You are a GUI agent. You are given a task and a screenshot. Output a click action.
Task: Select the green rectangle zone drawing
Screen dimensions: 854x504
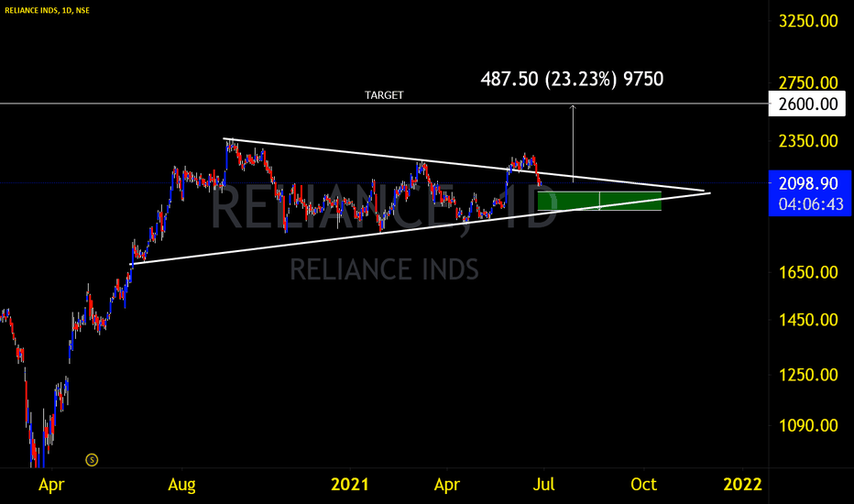point(599,201)
